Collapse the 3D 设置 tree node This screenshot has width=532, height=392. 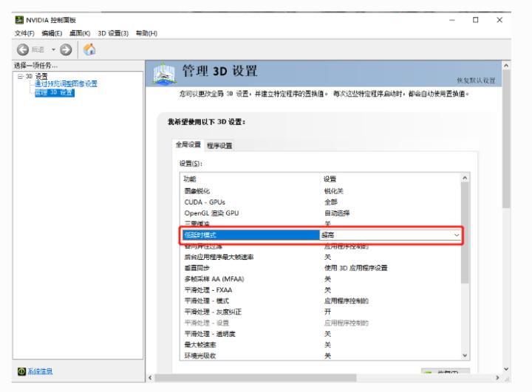coord(20,76)
